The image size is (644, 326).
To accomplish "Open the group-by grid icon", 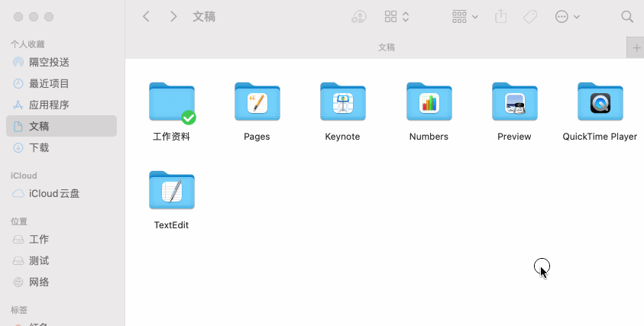I will (x=459, y=17).
